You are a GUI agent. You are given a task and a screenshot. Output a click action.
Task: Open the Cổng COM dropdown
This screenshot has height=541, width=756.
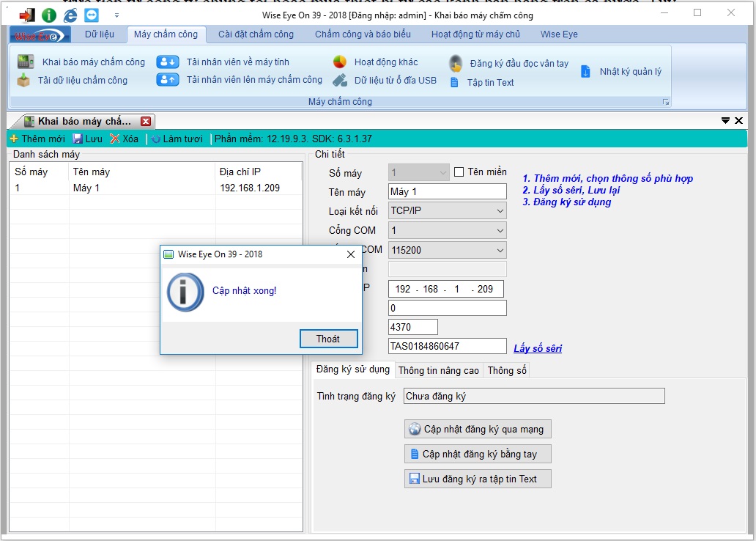coord(500,230)
